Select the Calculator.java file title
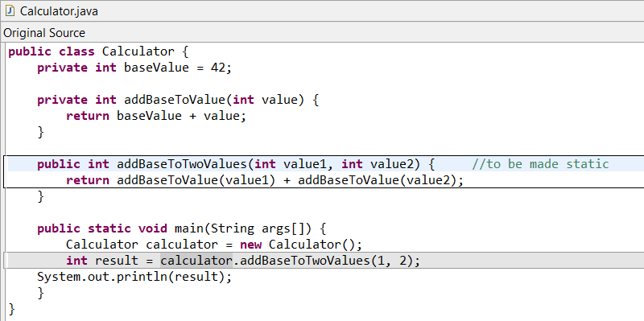Viewport: 644px width, 321px height. [x=59, y=11]
